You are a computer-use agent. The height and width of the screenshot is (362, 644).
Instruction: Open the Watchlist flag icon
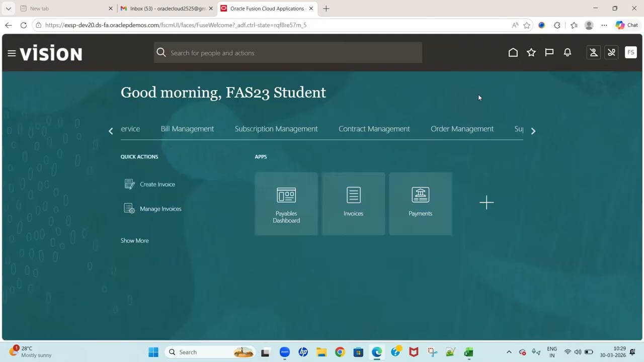(549, 52)
